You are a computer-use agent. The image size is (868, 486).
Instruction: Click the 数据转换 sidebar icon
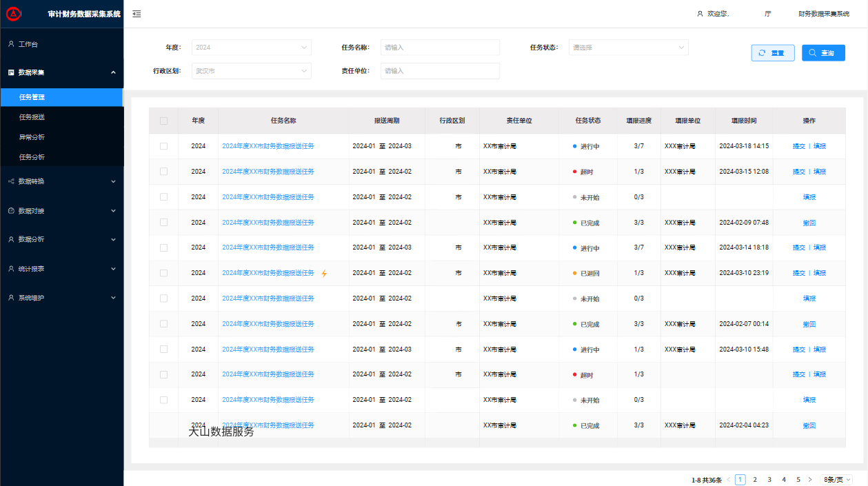(x=11, y=181)
